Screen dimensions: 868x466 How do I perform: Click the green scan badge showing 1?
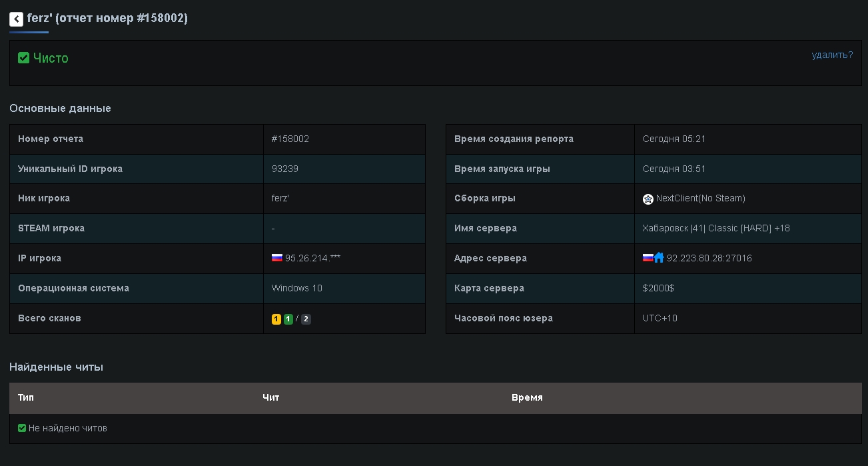click(288, 319)
